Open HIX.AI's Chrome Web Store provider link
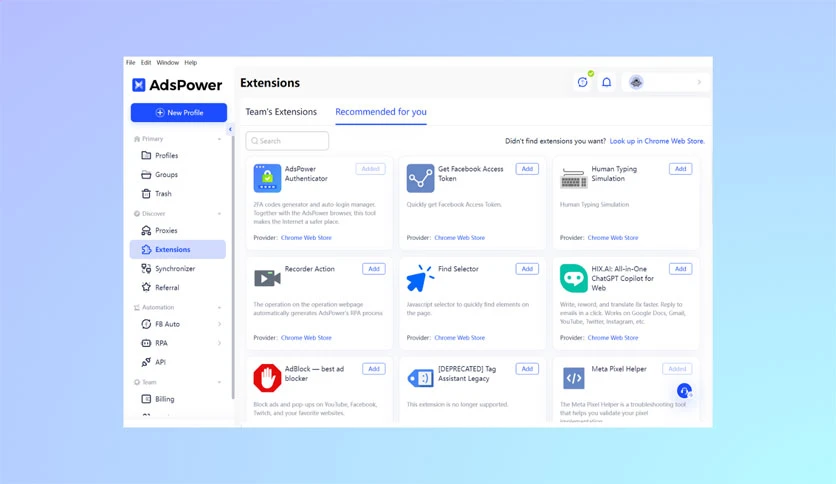The image size is (836, 484). (x=613, y=338)
